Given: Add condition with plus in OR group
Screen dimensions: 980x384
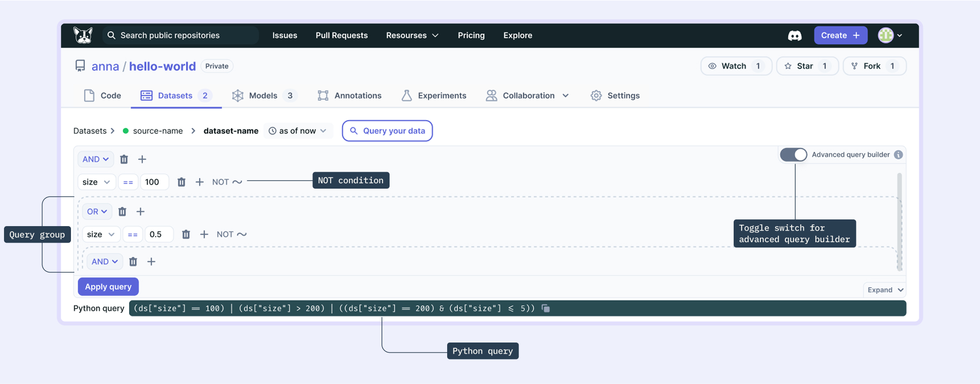Looking at the screenshot, I should pyautogui.click(x=141, y=211).
